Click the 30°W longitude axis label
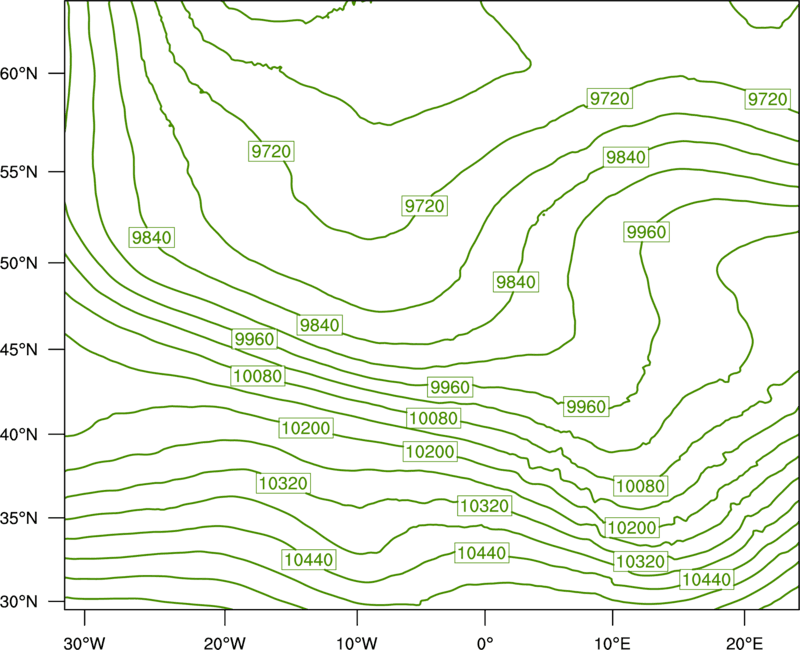 pos(85,643)
